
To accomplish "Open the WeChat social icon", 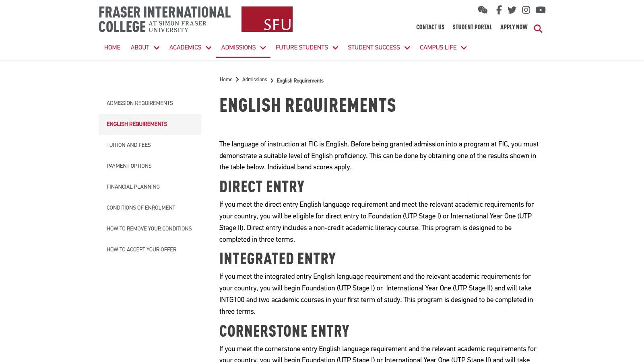I will pos(483,10).
